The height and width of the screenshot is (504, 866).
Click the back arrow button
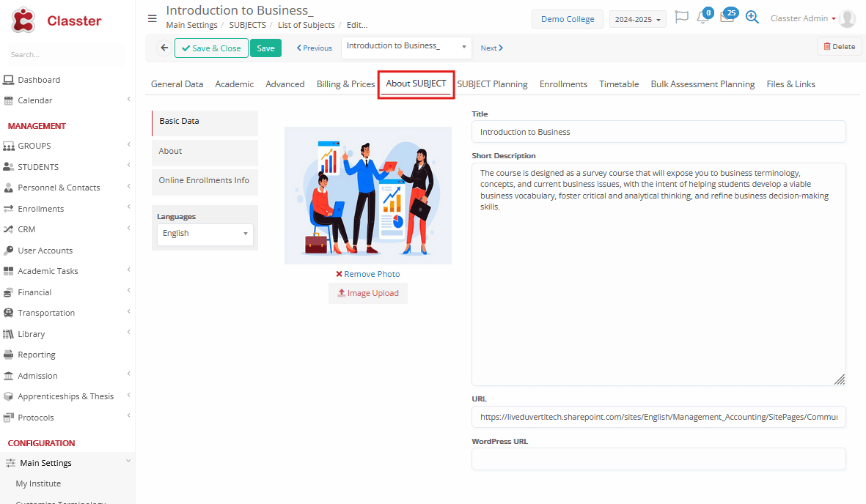point(164,48)
